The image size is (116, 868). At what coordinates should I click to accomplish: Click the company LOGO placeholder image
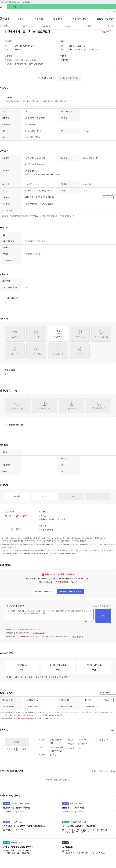pyautogui.click(x=17, y=742)
